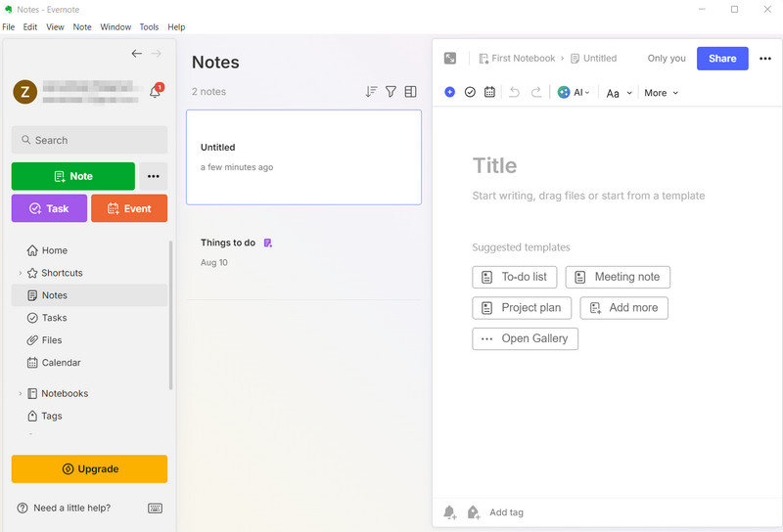This screenshot has height=532, width=783.
Task: Create a new Task
Action: tap(49, 208)
